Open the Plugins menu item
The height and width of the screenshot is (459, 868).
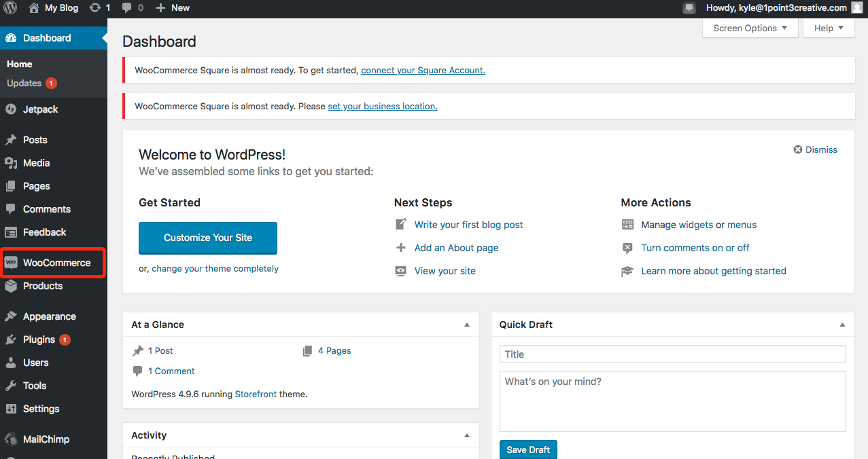tap(39, 339)
